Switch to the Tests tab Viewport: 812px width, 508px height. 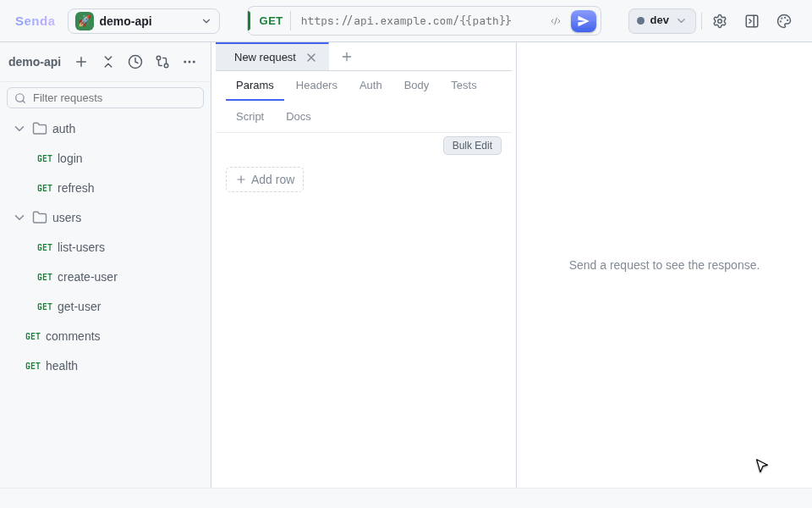(x=464, y=86)
